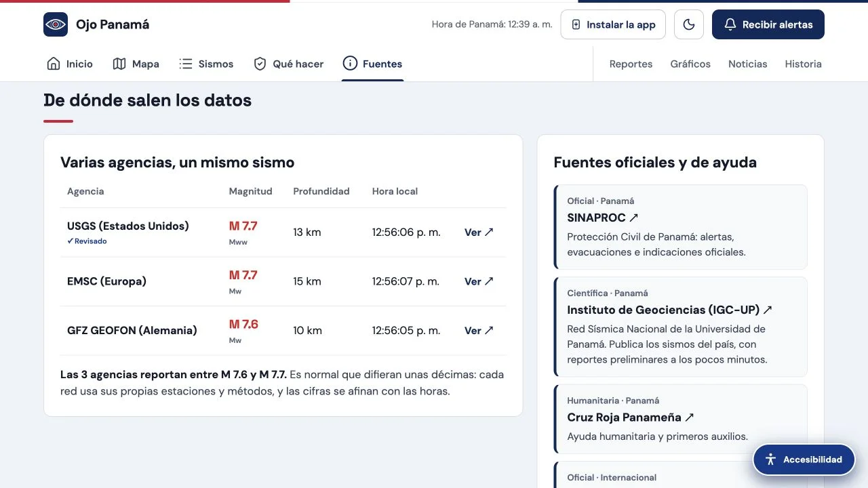Click the 'Oficial · Internacional' card label

pos(612,478)
